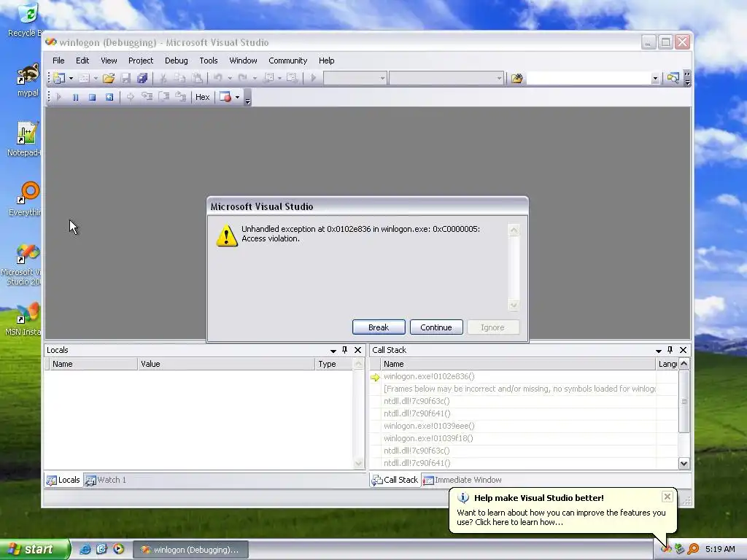Open the File menu

click(x=58, y=61)
